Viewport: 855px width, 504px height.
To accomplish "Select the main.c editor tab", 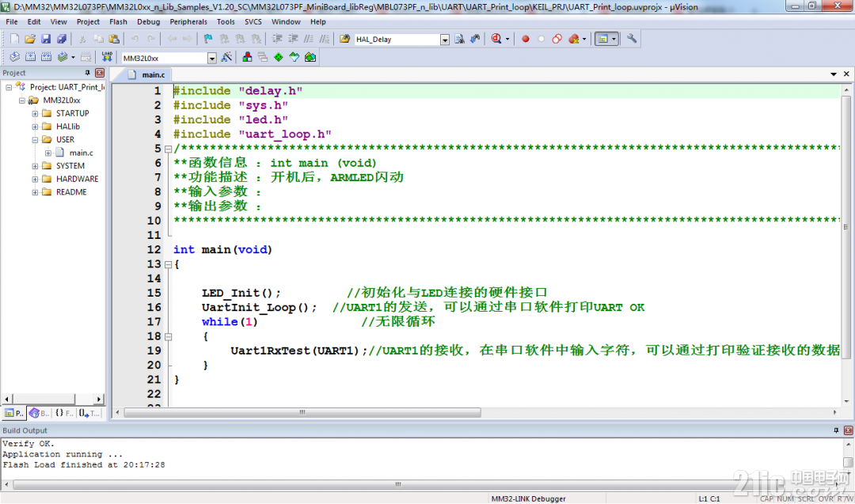I will (x=147, y=74).
